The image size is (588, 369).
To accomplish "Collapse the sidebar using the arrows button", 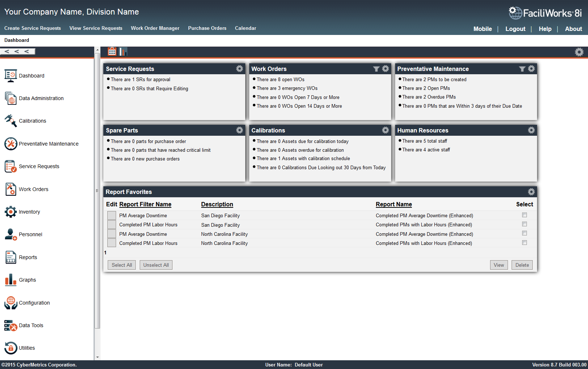I will pos(17,52).
